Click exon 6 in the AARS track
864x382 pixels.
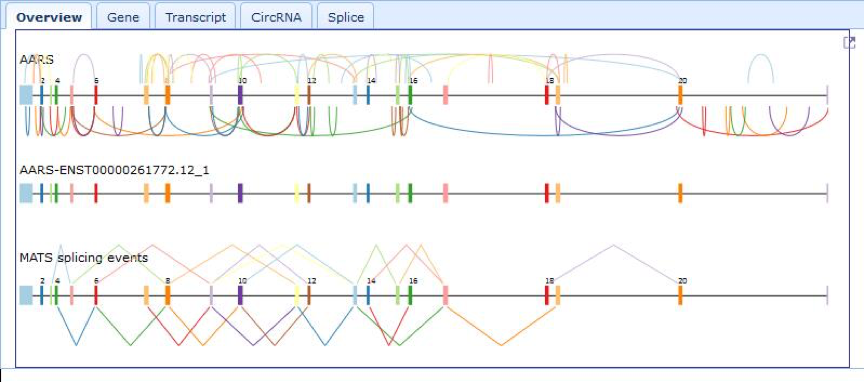pos(96,95)
